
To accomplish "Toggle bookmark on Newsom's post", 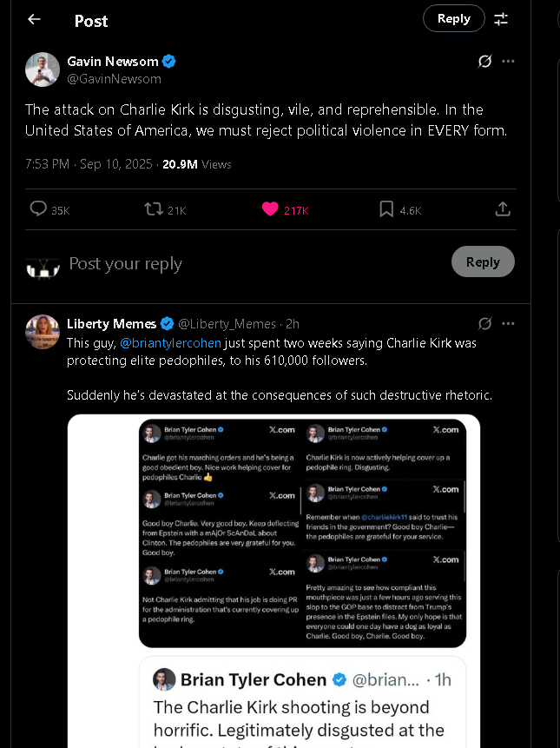I will pos(386,209).
